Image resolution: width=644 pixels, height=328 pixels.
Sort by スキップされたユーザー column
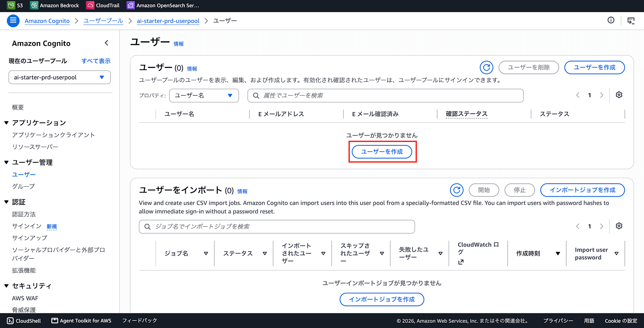382,253
